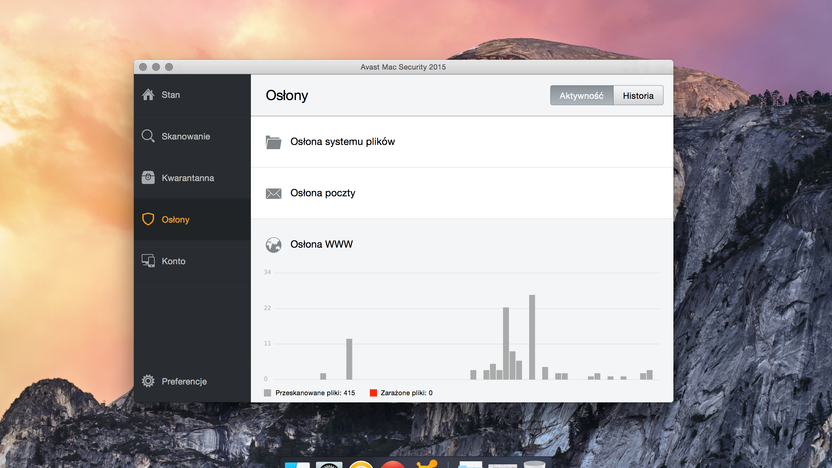Click the 22 axis label on chart
The width and height of the screenshot is (832, 468).
[x=267, y=308]
